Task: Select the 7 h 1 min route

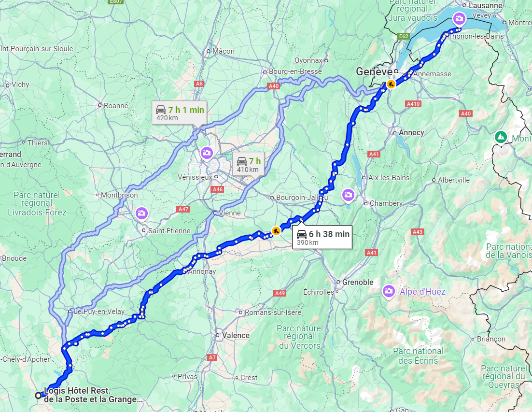Action: pos(180,113)
